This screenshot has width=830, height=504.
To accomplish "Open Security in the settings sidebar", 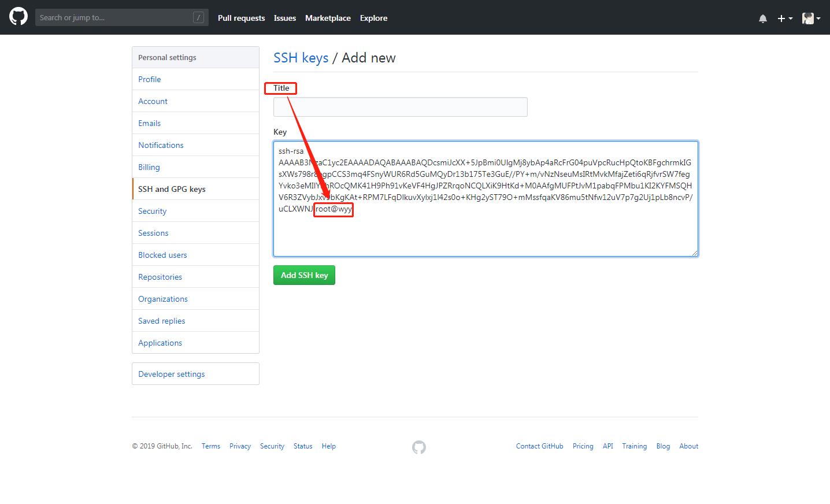I will point(195,211).
